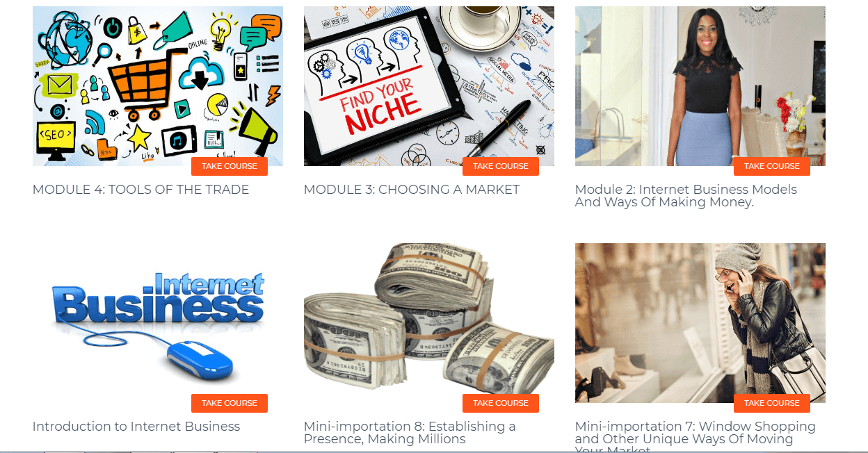This screenshot has height=453, width=868.
Task: Open Mini-importation 7: Window Shopping title link
Action: (x=696, y=436)
